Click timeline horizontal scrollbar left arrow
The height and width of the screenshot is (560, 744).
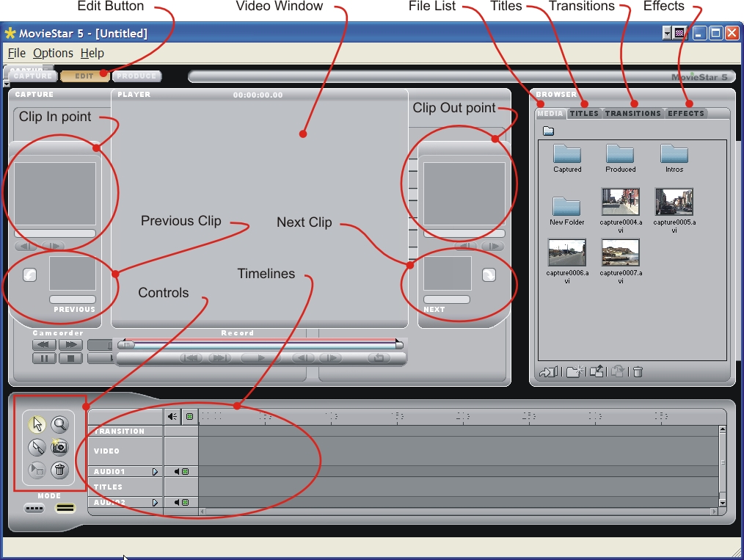(203, 512)
